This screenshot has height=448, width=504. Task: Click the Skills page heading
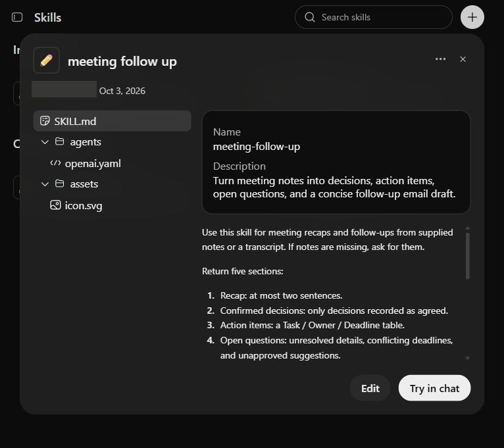click(47, 18)
